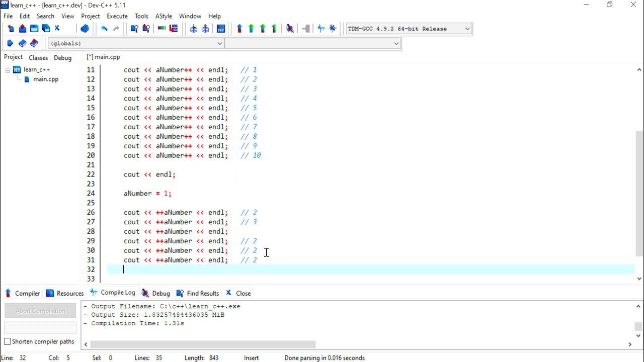The height and width of the screenshot is (362, 644).
Task: Select the [*] main.cpp editor tab
Action: click(103, 57)
